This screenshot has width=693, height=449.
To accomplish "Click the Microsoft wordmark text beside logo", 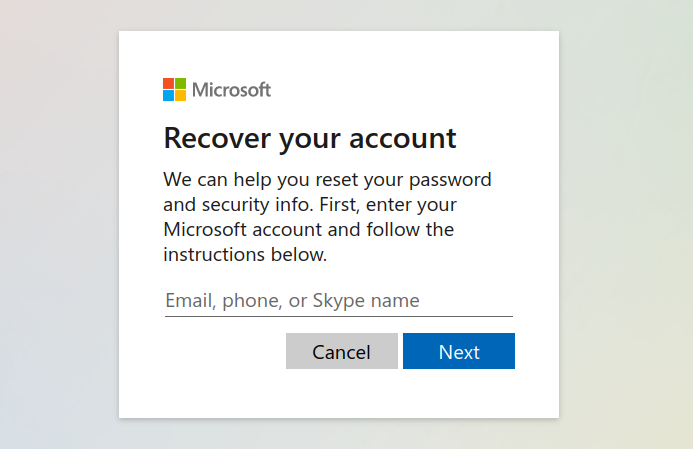I will click(231, 90).
